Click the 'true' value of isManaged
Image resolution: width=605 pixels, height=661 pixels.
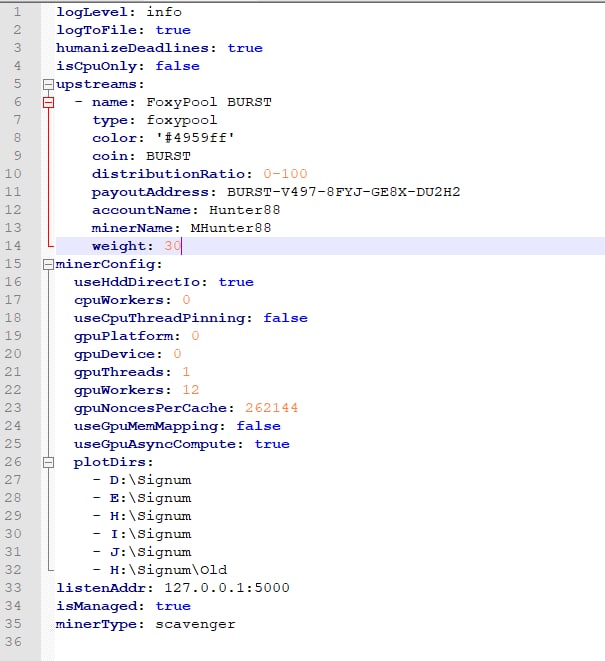point(173,606)
